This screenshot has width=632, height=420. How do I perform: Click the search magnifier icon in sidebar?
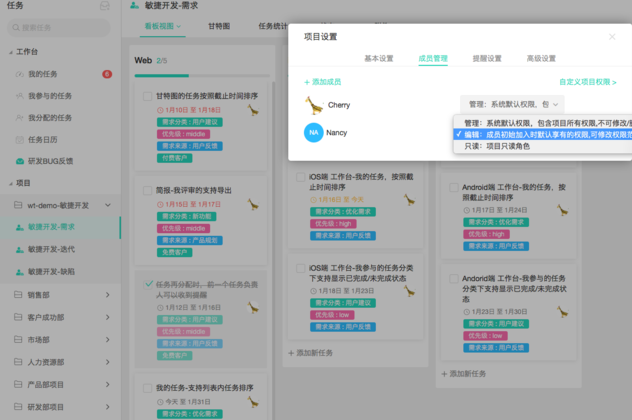[16, 27]
